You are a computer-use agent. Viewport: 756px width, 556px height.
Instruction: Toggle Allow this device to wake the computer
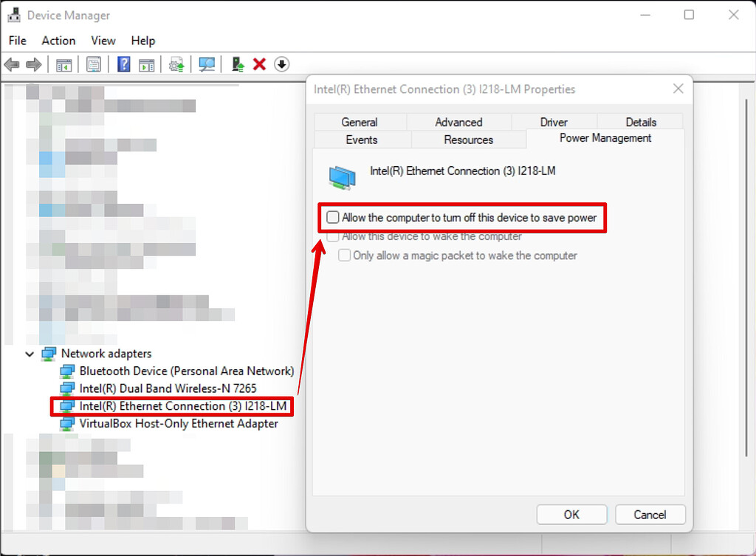coord(333,236)
